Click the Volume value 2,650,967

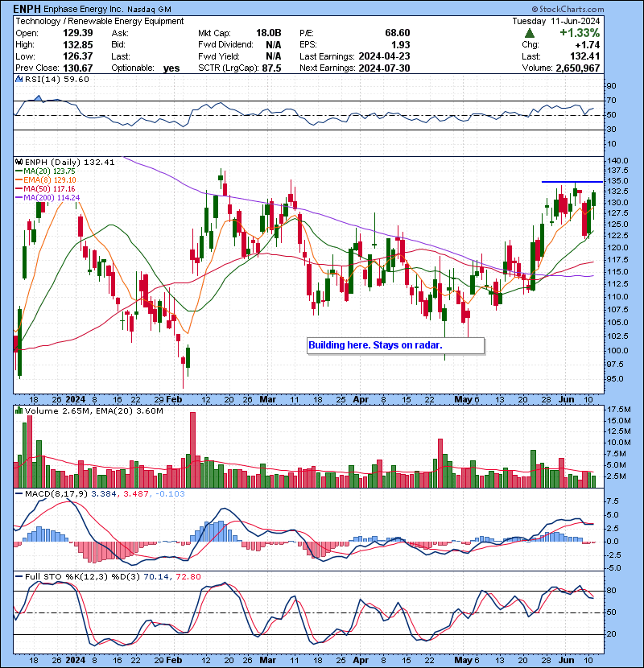577,68
